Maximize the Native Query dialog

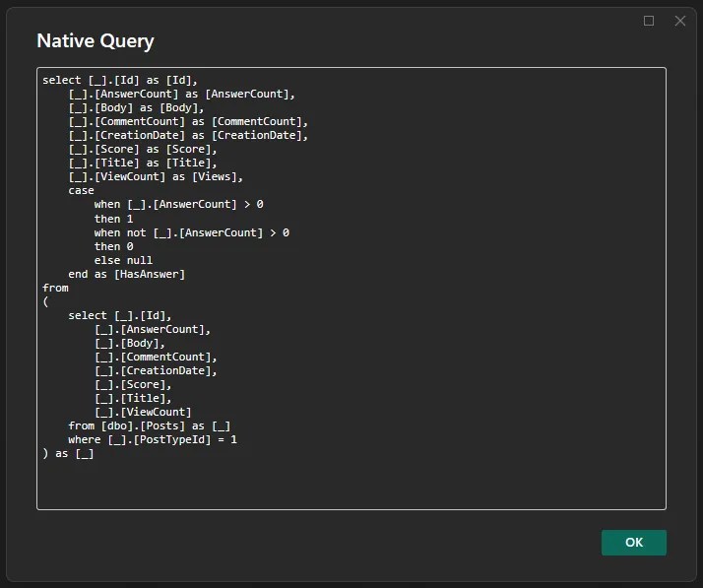pyautogui.click(x=648, y=21)
